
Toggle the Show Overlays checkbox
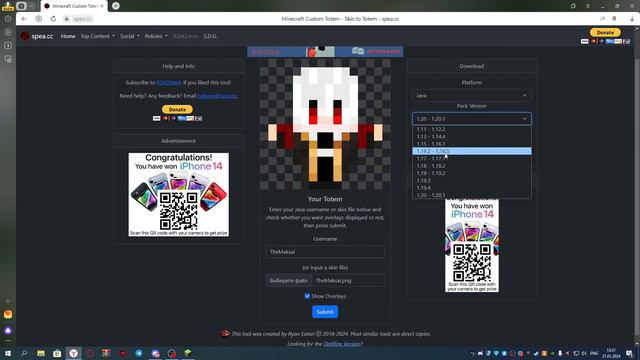[x=307, y=296]
